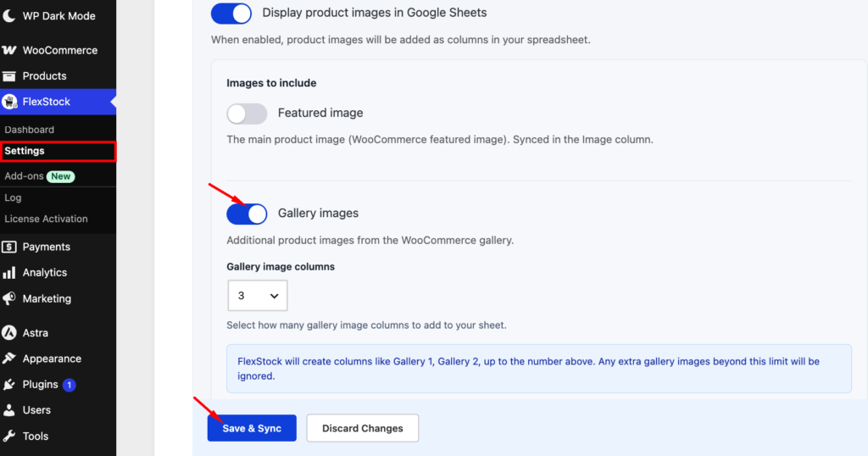Click the Tools wrench icon

8,436
